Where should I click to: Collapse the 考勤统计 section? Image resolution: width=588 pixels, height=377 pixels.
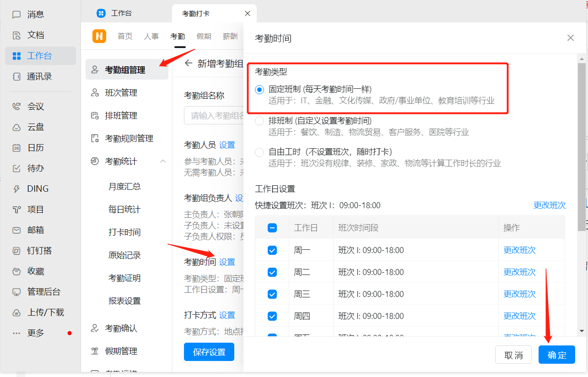[162, 161]
